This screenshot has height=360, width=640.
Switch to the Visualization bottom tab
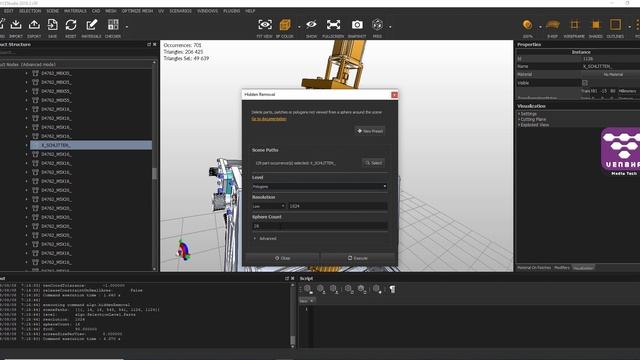click(x=584, y=268)
